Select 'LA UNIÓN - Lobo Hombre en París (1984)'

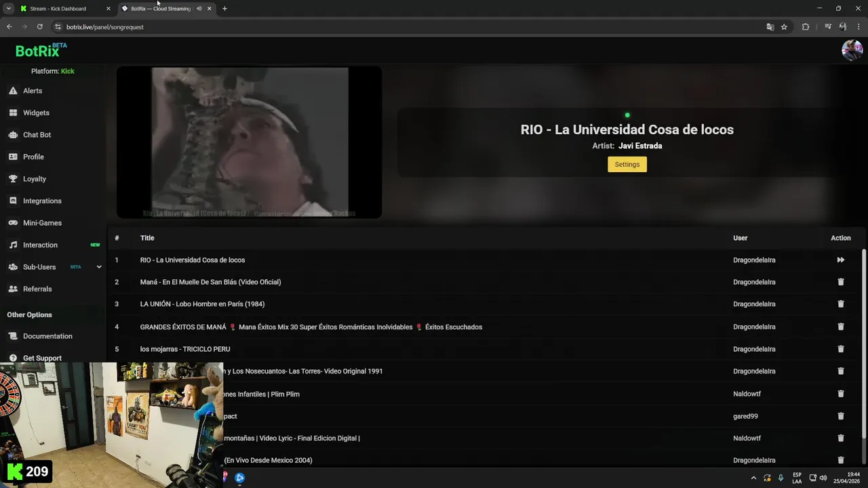pos(202,304)
